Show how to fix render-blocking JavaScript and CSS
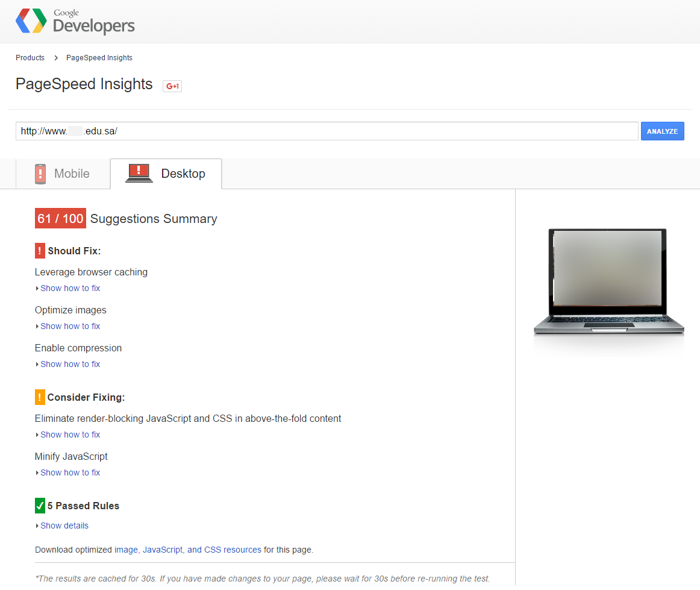The height and width of the screenshot is (590, 700). pyautogui.click(x=70, y=435)
